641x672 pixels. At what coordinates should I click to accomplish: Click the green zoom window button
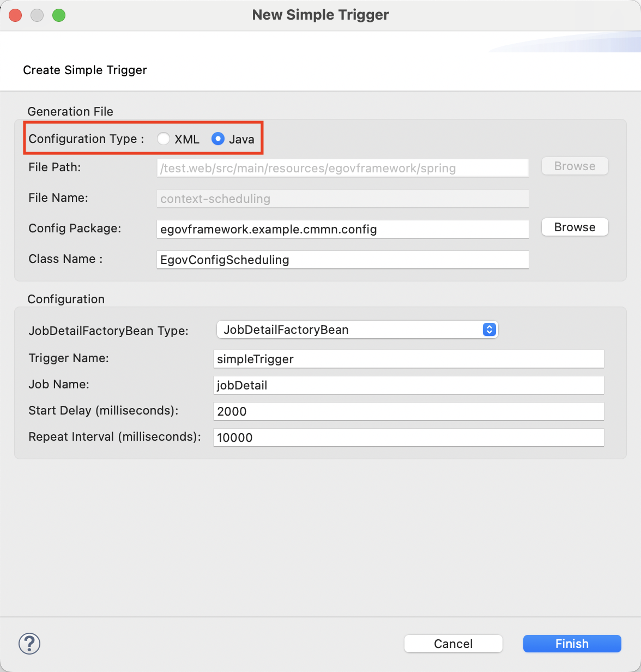tap(59, 15)
